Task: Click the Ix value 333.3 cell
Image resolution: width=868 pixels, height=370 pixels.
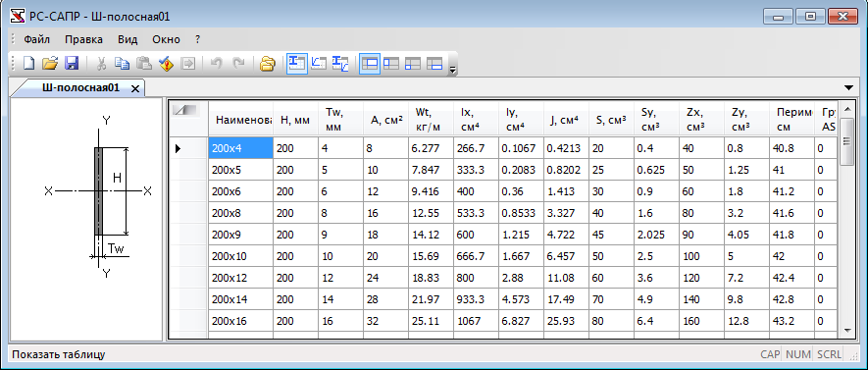Action: (476, 170)
